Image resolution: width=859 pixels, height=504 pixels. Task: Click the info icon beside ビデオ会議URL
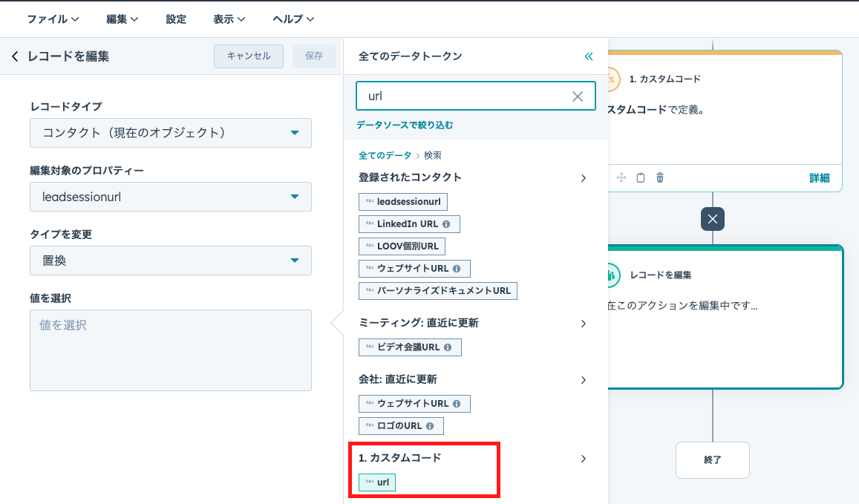(448, 347)
